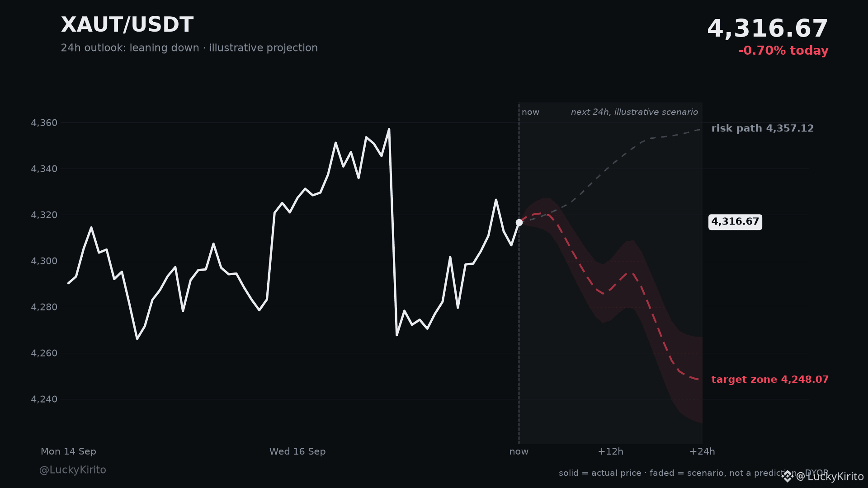This screenshot has width=868, height=488.
Task: Click the white current price dot marker
Action: point(519,222)
